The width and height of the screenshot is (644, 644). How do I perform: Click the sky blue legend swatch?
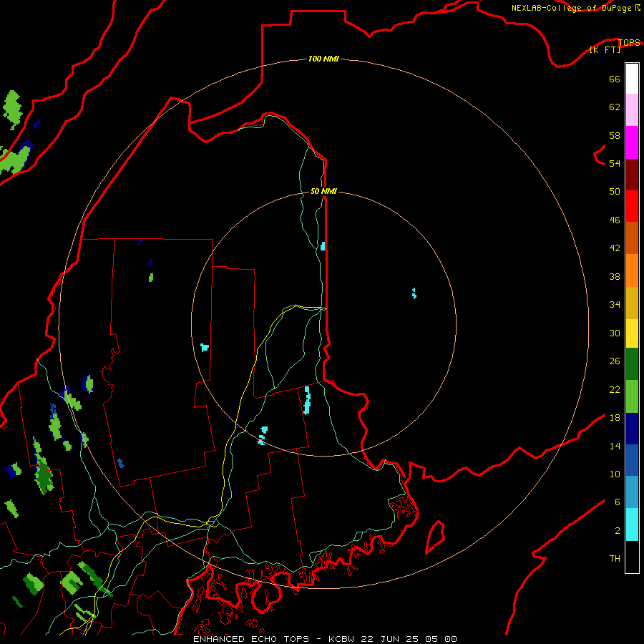point(632,492)
